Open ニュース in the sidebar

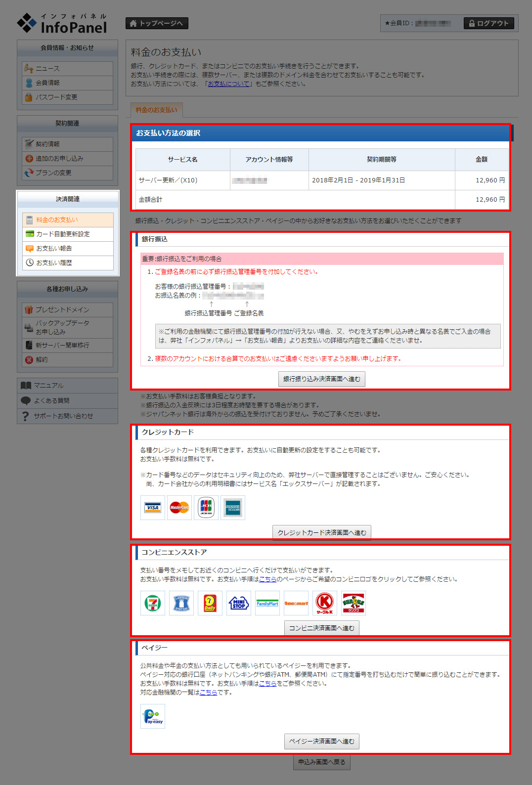[68, 68]
